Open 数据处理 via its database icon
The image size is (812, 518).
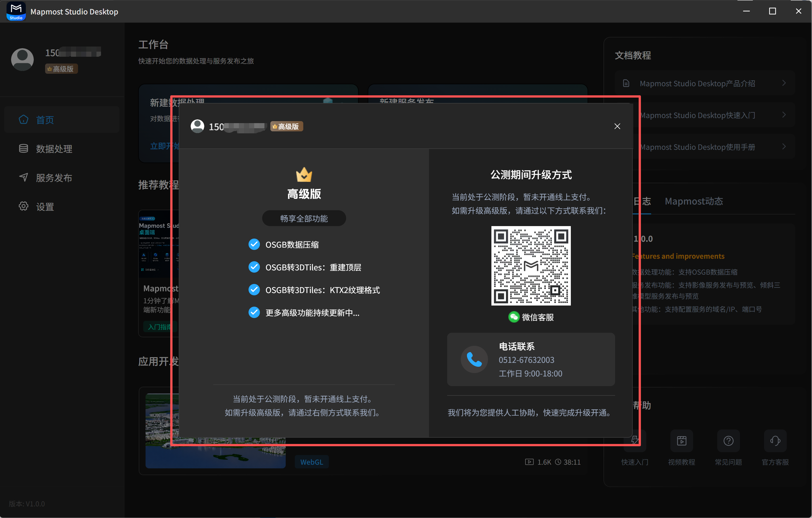[x=24, y=148]
